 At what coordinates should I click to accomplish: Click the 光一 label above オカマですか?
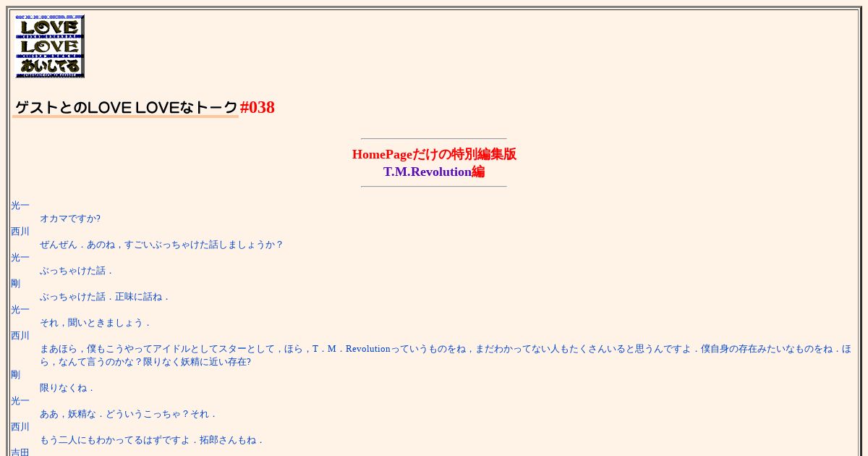point(20,206)
